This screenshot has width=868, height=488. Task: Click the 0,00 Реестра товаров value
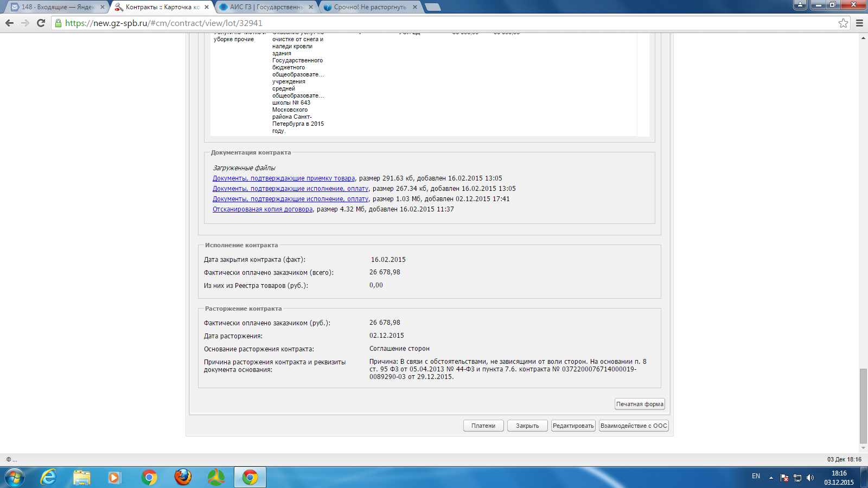[x=376, y=285]
